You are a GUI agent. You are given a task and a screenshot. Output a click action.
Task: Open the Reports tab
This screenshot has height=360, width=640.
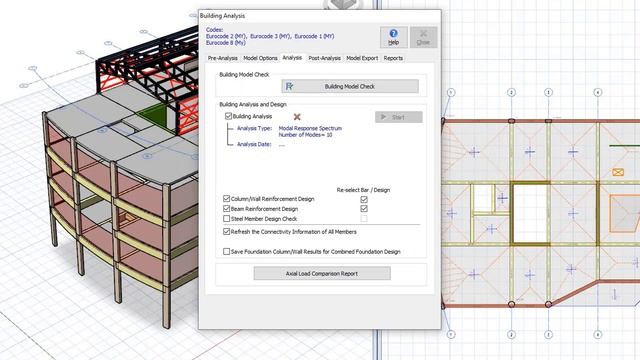coord(393,58)
